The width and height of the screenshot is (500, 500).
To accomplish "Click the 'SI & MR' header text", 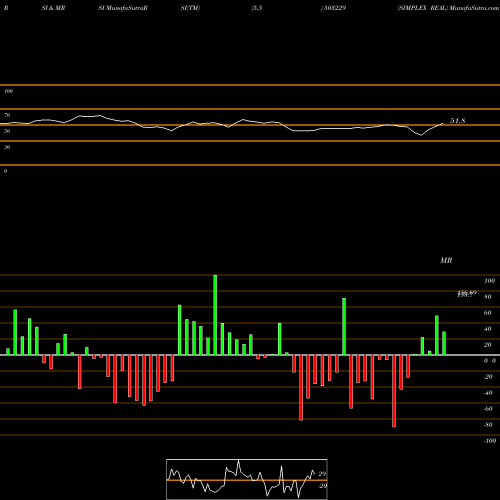I will pos(53,8).
